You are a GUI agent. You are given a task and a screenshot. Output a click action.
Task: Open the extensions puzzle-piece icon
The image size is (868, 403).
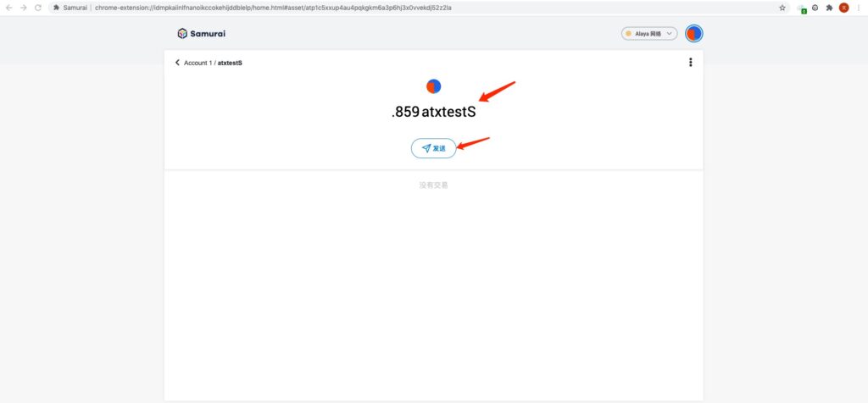pyautogui.click(x=829, y=8)
